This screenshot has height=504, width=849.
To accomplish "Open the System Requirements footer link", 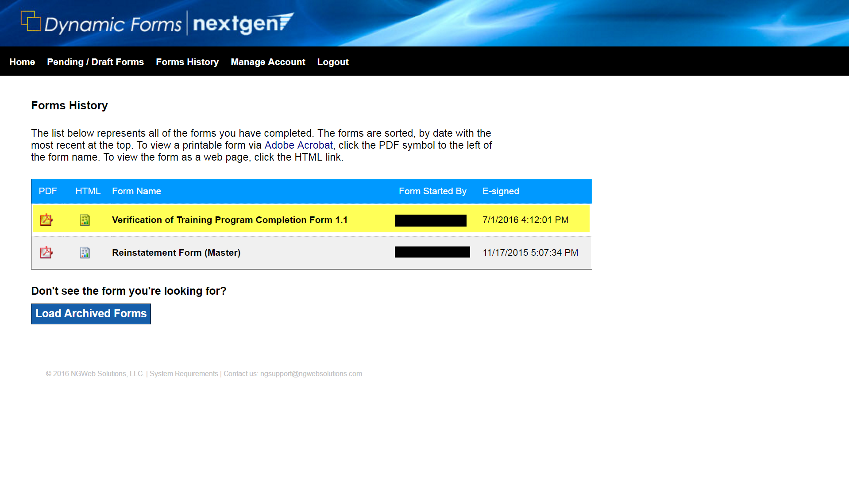I will pyautogui.click(x=184, y=373).
